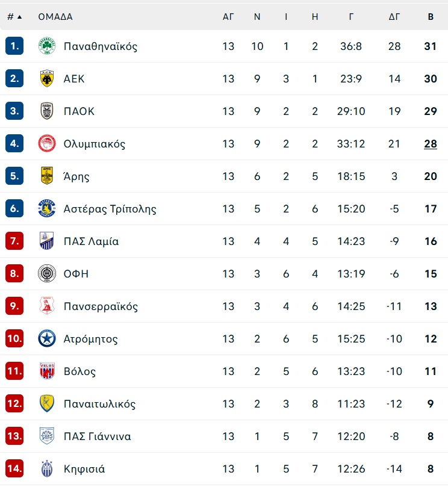
Task: Click the ΠΑΟΚ club logo
Action: (47, 111)
